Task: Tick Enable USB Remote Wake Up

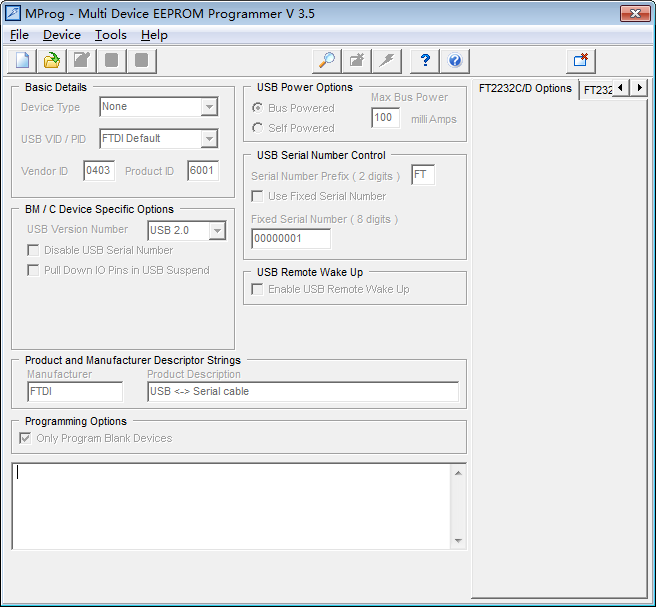Action: (x=258, y=289)
